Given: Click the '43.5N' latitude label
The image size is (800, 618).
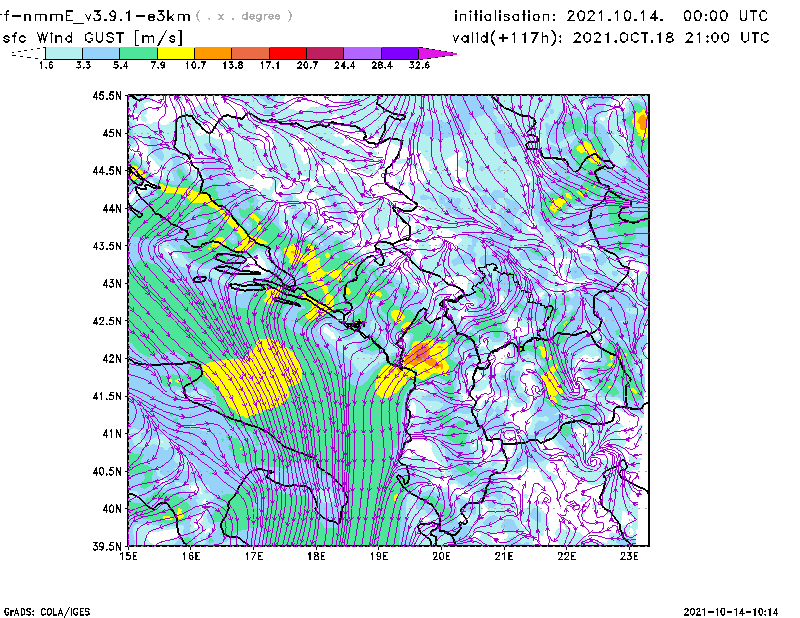Looking at the screenshot, I should click(107, 246).
